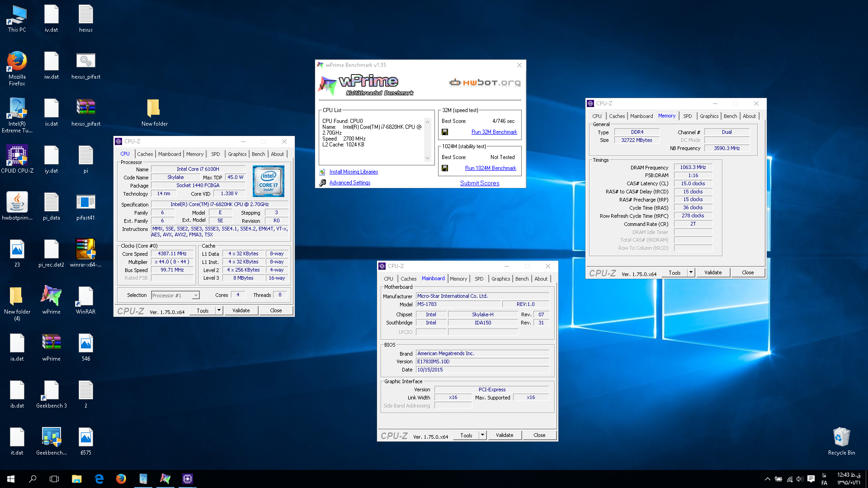Click Run 32M Benchmark link

coord(494,132)
